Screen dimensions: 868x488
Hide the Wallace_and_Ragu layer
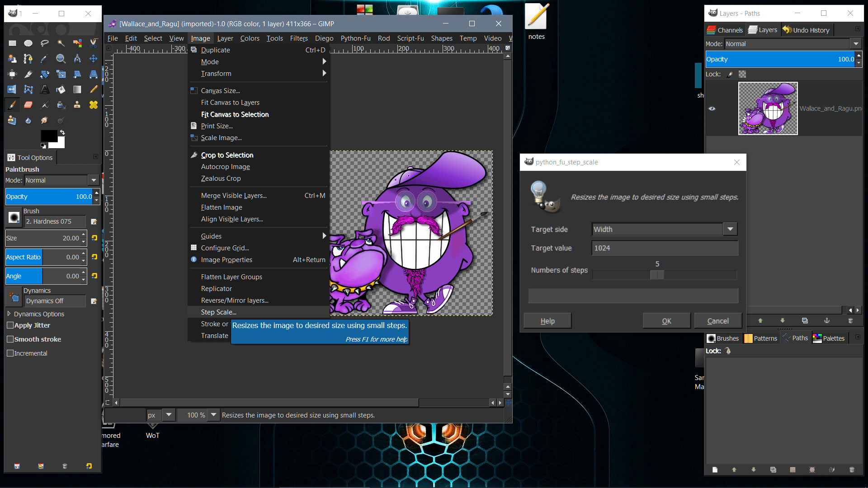pos(712,108)
